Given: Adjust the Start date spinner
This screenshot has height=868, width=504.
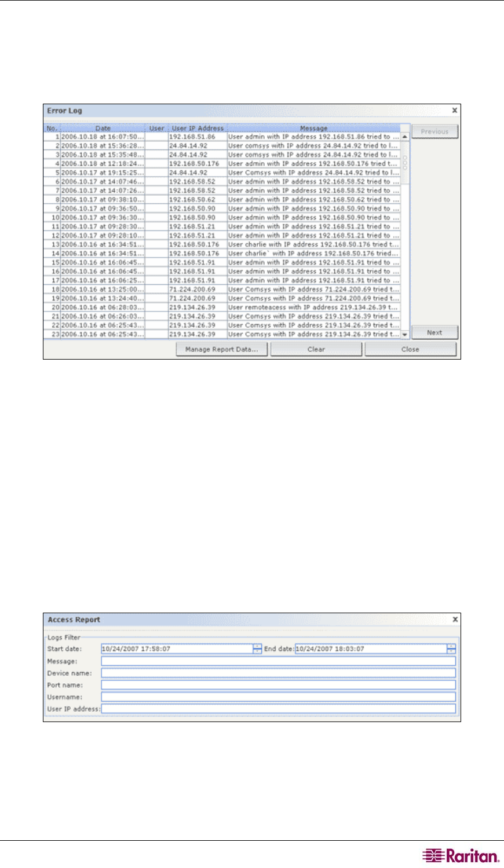Looking at the screenshot, I should 257,649.
